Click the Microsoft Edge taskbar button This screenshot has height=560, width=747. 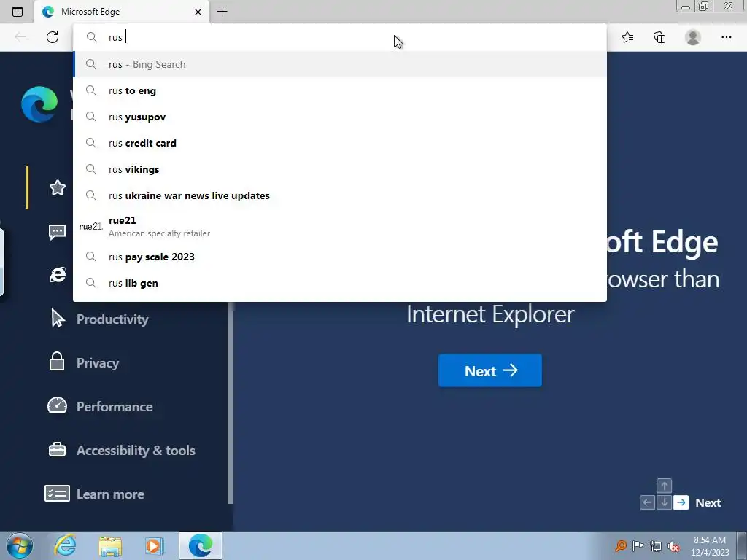pyautogui.click(x=200, y=545)
